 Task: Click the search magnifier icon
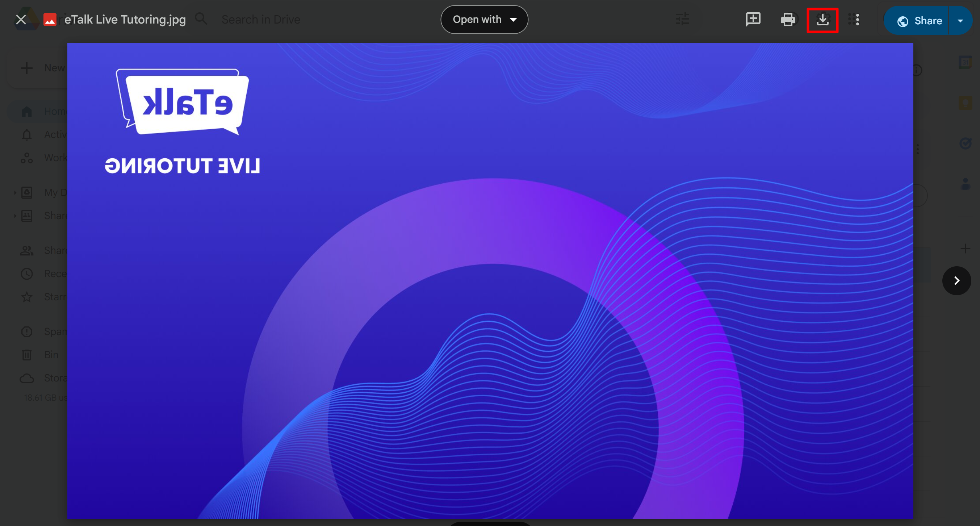(x=201, y=19)
